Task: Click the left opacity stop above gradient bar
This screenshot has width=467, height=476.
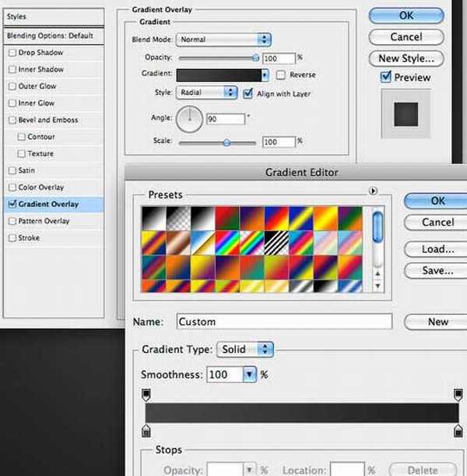Action: pos(146,395)
